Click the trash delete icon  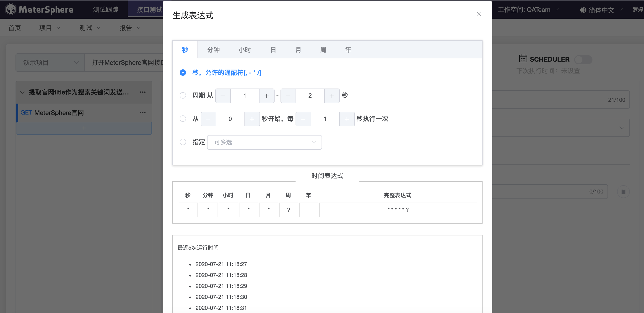[x=623, y=191]
